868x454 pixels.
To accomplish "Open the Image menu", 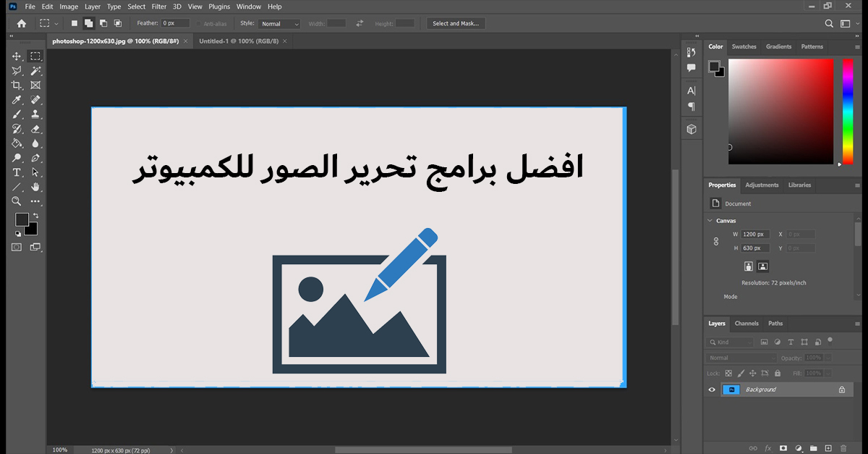I will point(69,7).
